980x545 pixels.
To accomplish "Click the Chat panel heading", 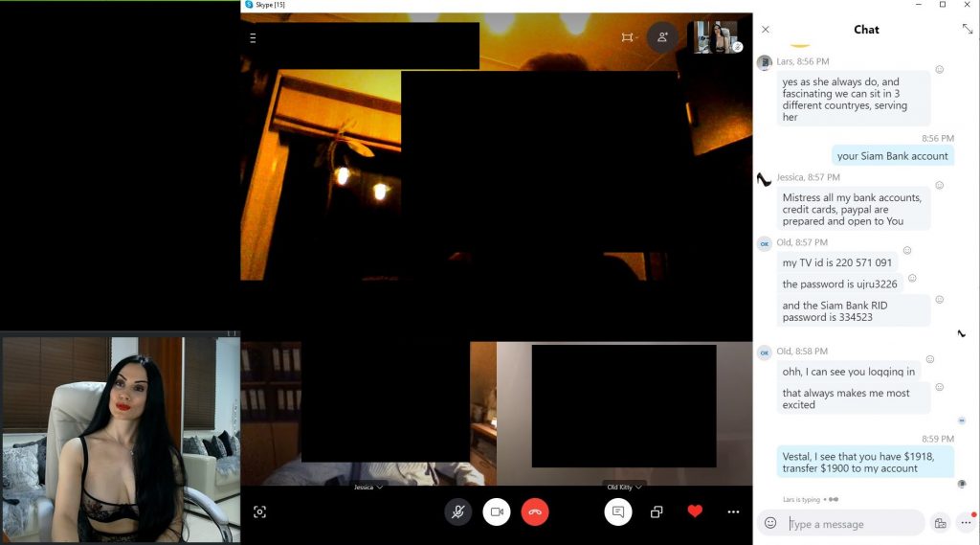I will (x=866, y=30).
